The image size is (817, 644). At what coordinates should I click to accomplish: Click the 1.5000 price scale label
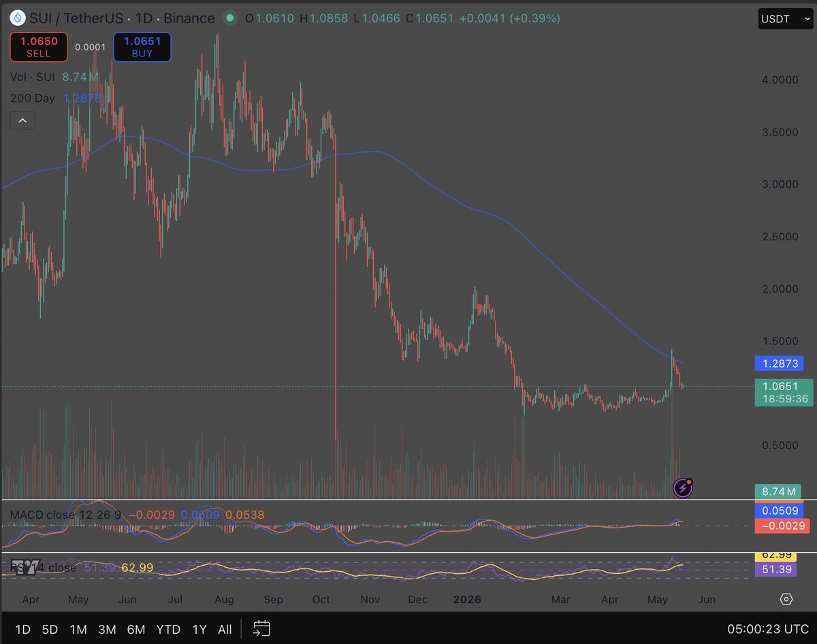pyautogui.click(x=780, y=341)
